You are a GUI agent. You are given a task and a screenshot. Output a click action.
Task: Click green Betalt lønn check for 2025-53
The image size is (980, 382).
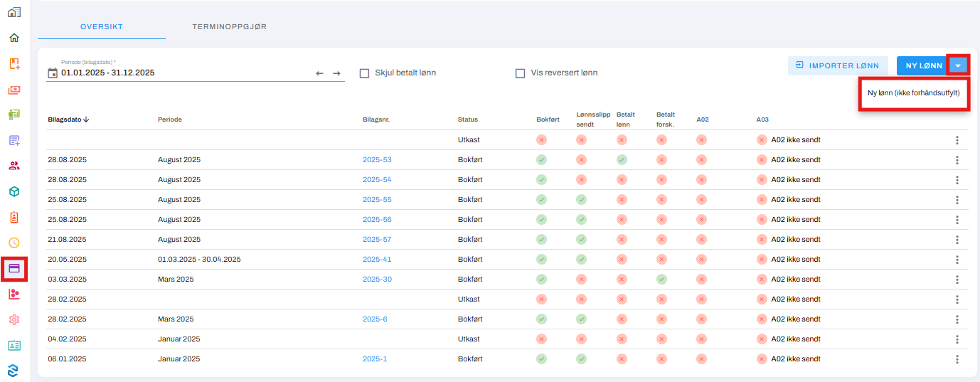click(622, 160)
